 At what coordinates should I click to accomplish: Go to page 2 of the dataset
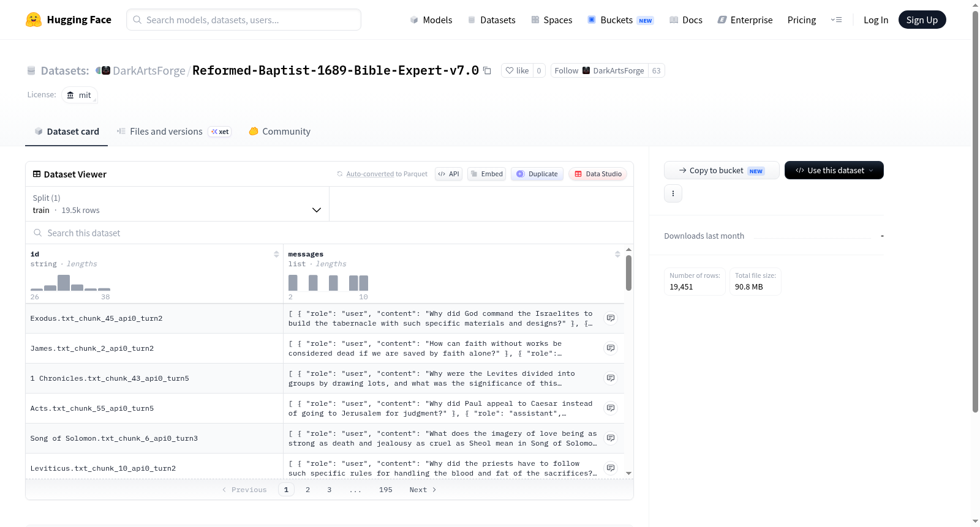[x=307, y=490]
